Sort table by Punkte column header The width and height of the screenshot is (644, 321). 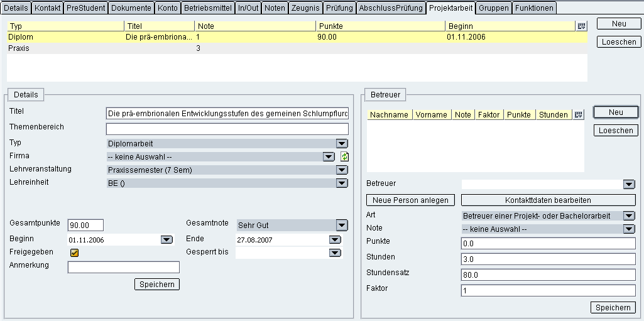click(380, 26)
